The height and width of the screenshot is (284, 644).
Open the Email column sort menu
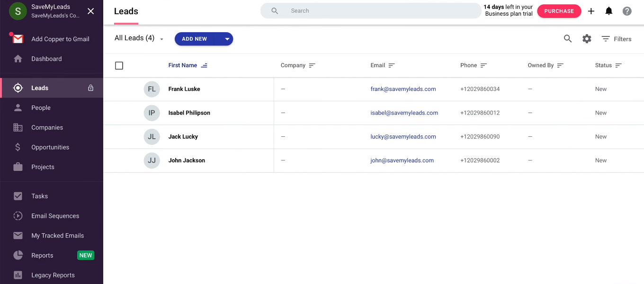[x=392, y=65]
